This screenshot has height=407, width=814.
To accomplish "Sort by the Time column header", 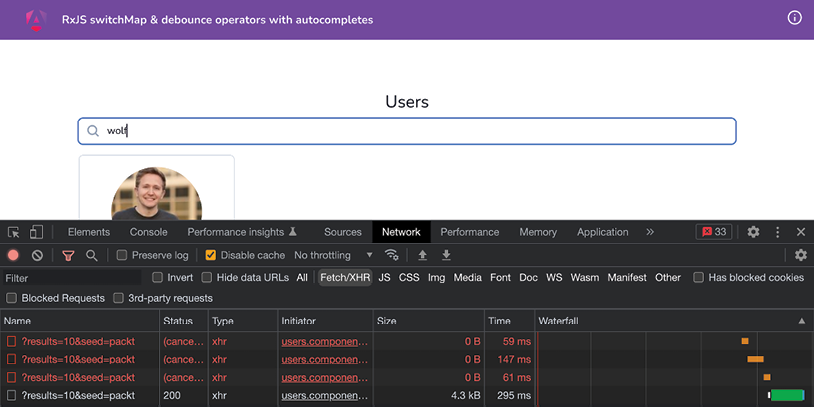I will 509,321.
